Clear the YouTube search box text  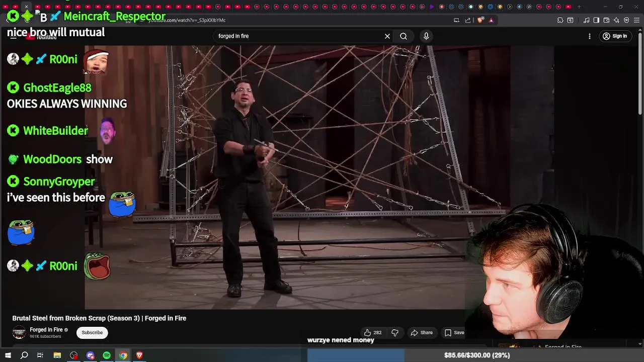(x=387, y=36)
